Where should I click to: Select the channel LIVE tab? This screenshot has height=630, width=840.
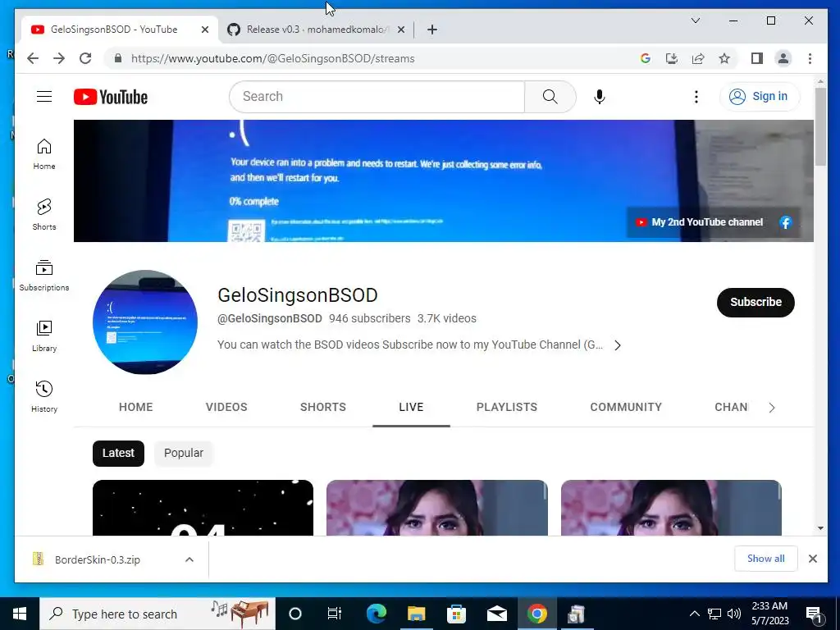[411, 407]
